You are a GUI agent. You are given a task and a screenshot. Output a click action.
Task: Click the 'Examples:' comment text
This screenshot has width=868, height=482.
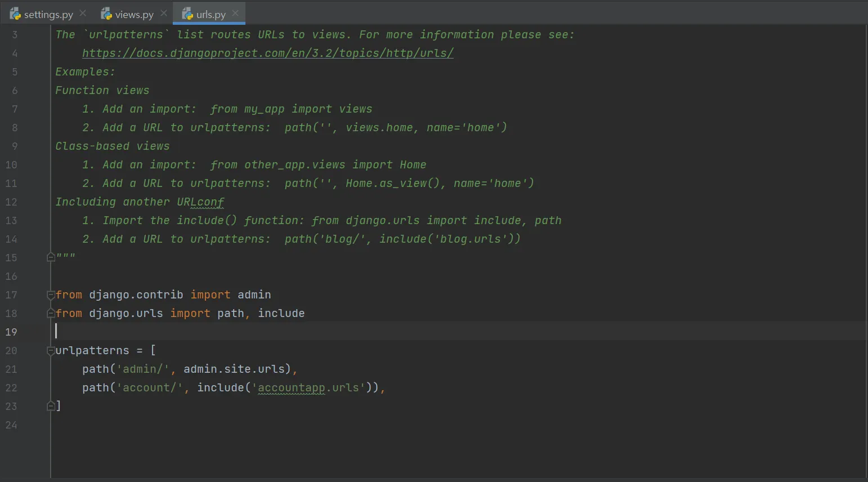click(85, 72)
